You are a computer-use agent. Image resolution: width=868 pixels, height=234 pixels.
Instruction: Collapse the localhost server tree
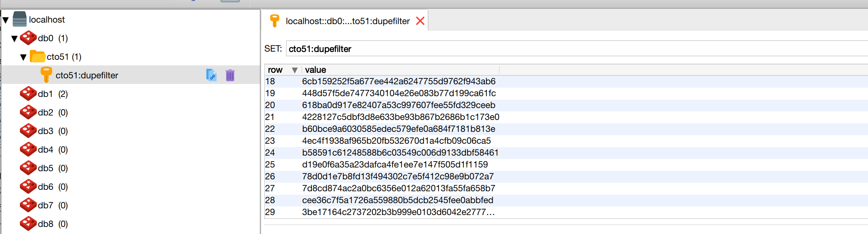(6, 20)
